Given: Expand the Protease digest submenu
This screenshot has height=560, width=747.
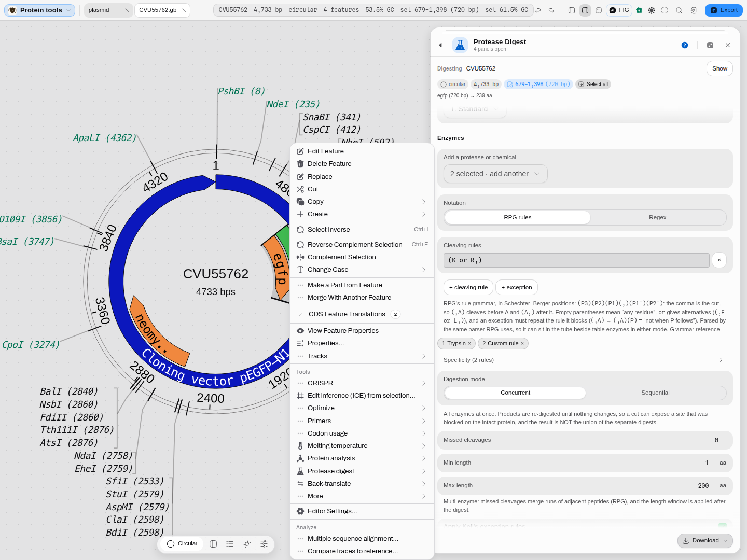Looking at the screenshot, I should pos(362,471).
